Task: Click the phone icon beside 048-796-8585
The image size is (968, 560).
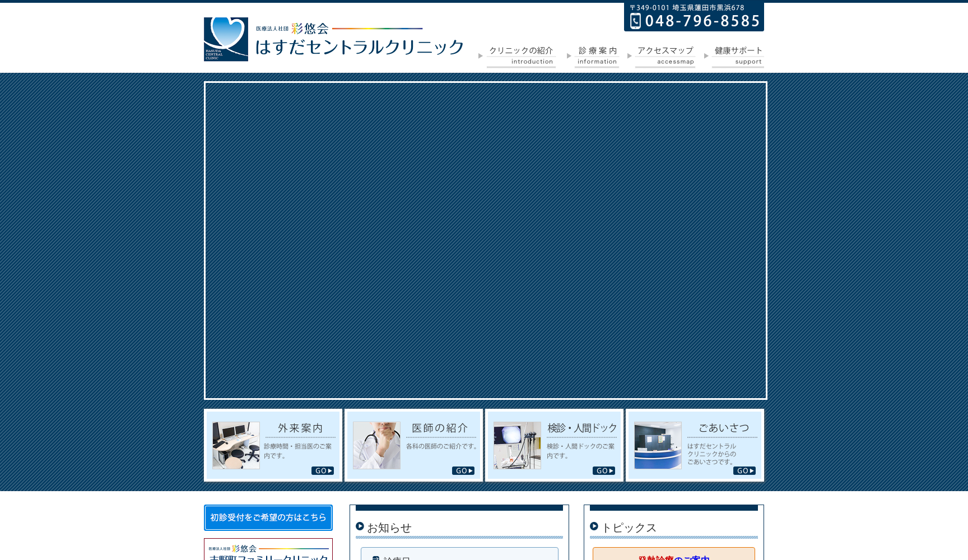Action: pos(635,21)
